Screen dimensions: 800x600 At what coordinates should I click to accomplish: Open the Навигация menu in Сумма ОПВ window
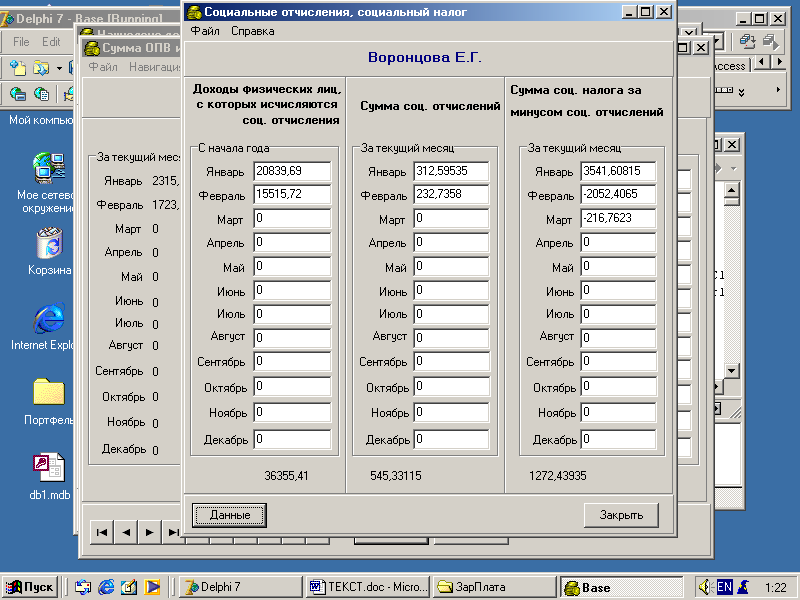point(155,67)
